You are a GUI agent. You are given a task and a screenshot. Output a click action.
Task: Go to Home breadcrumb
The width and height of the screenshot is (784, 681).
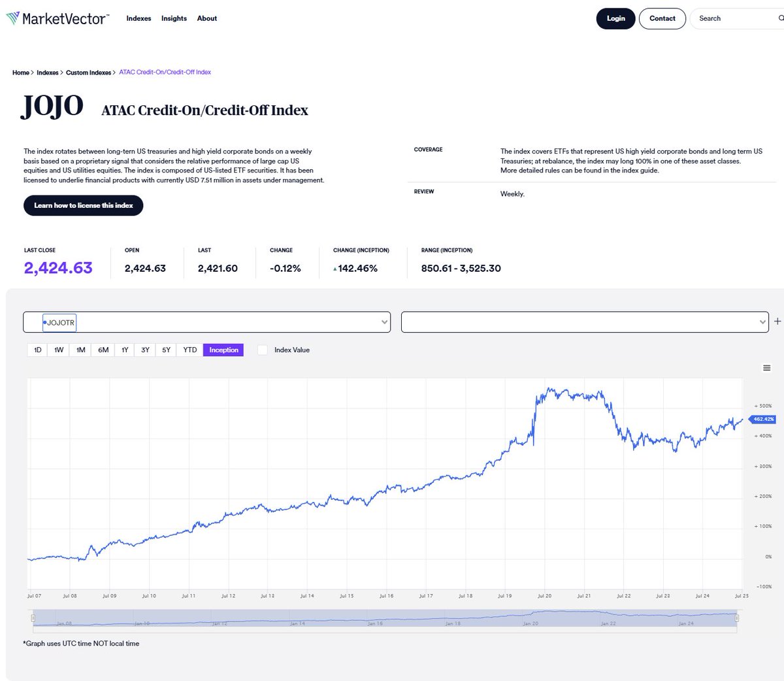click(20, 73)
